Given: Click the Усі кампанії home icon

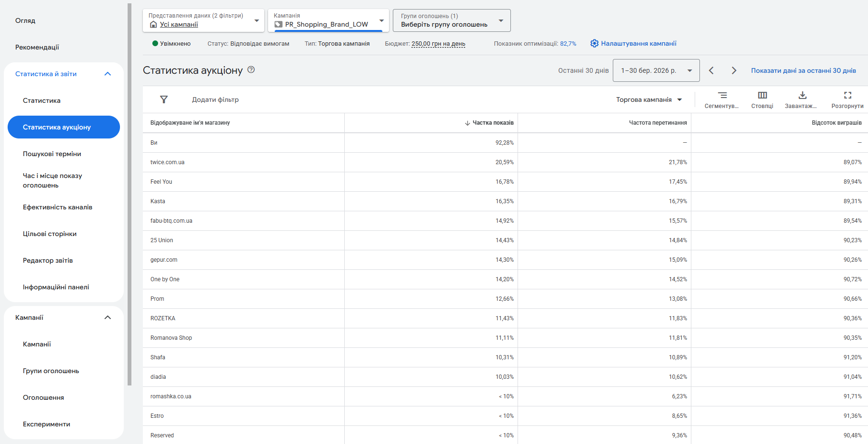Looking at the screenshot, I should coord(153,24).
